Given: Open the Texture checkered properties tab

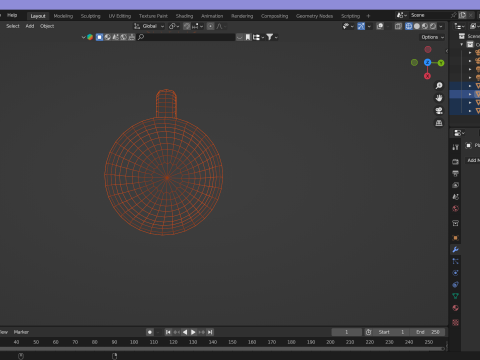Looking at the screenshot, I should [455, 322].
